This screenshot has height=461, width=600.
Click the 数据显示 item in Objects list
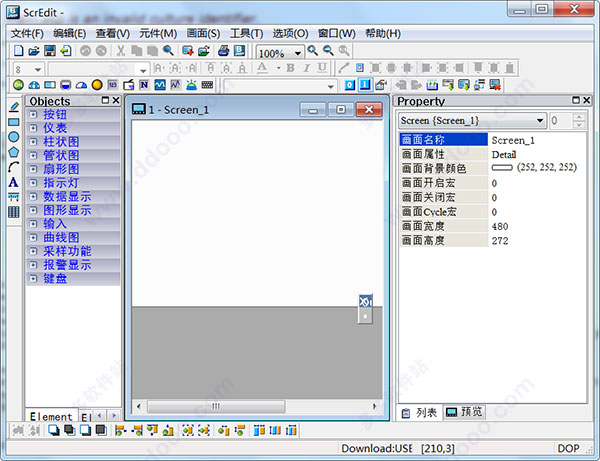[67, 197]
